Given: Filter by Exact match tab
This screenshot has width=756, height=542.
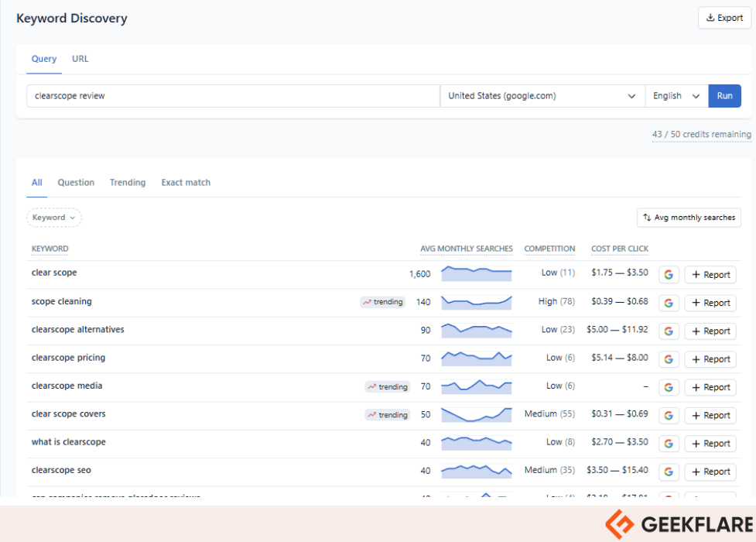Looking at the screenshot, I should [x=186, y=183].
